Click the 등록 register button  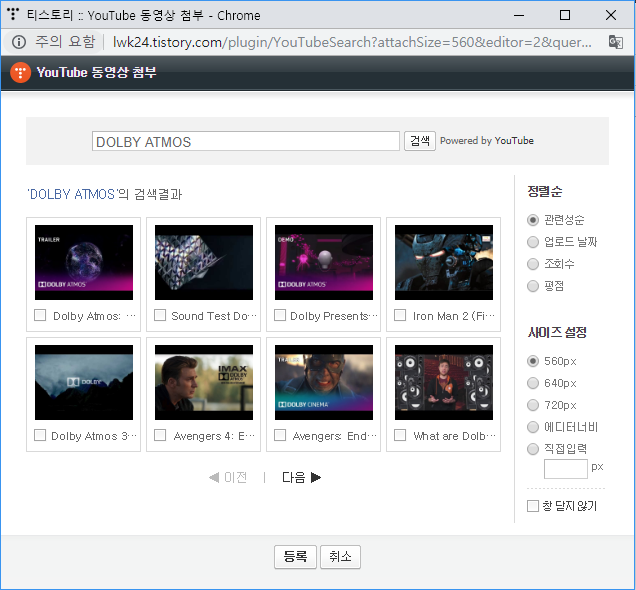(x=295, y=556)
